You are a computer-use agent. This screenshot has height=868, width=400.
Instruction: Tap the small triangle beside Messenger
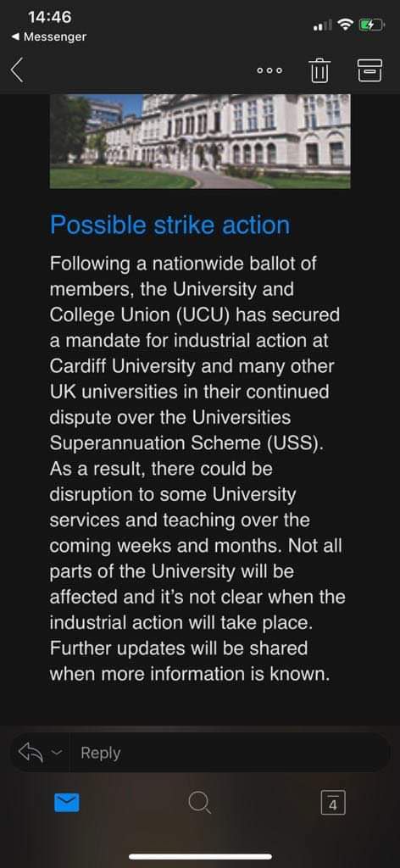16,37
